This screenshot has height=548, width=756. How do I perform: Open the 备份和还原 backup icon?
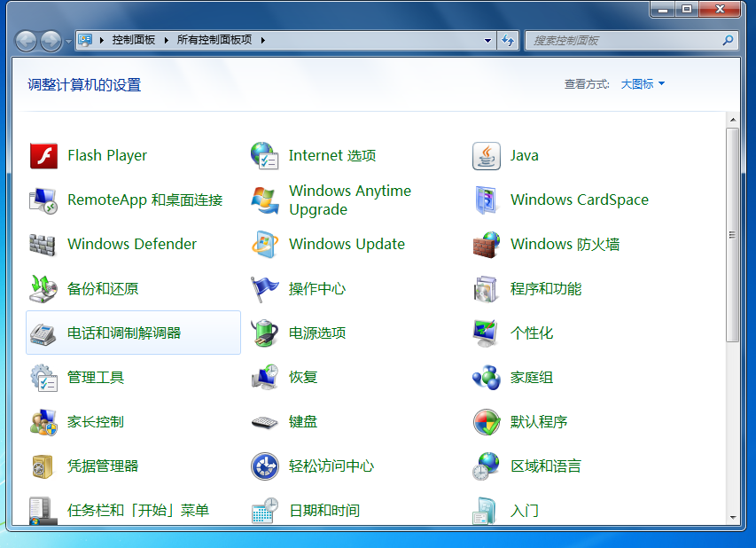(x=43, y=289)
